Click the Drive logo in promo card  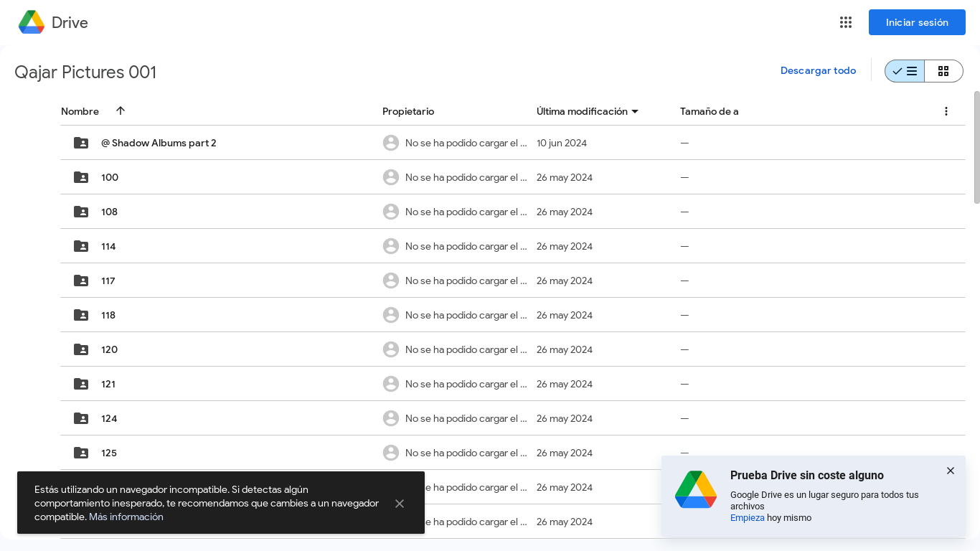(696, 489)
